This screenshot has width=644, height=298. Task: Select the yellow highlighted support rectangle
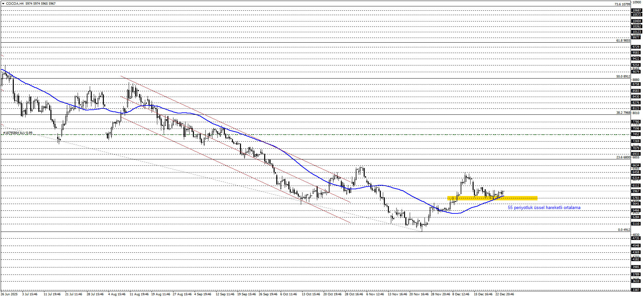[492, 198]
